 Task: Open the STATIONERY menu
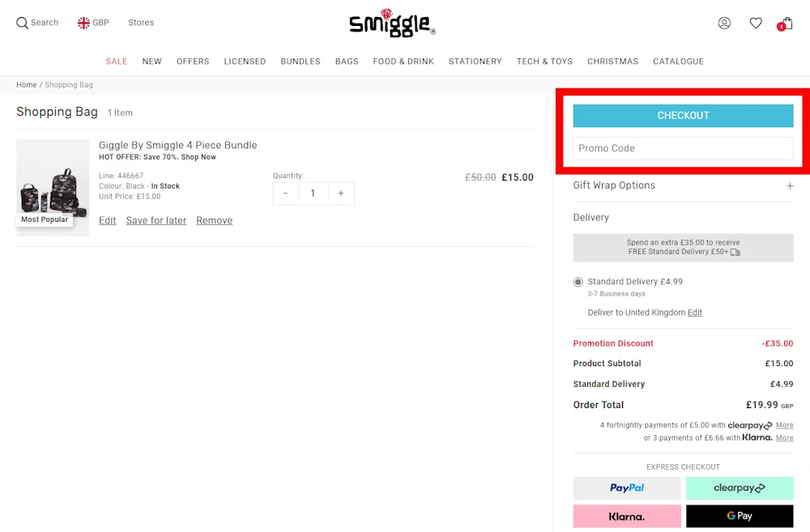475,62
